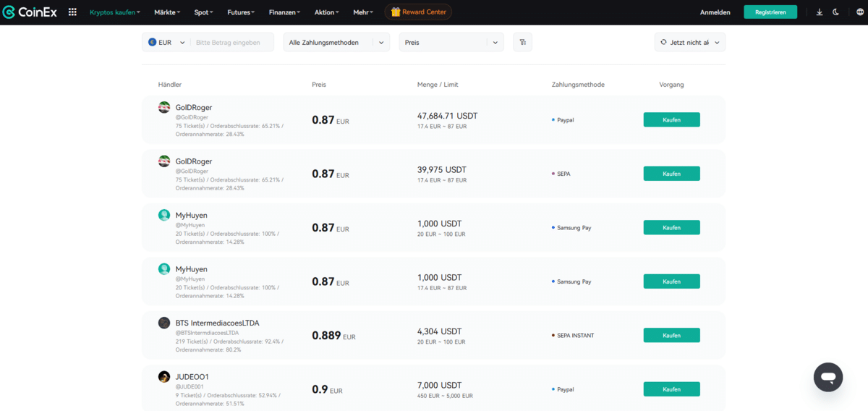The image size is (868, 411).
Task: Click the 450 EUR ~ 5,000 EUR limit
Action: pos(445,396)
